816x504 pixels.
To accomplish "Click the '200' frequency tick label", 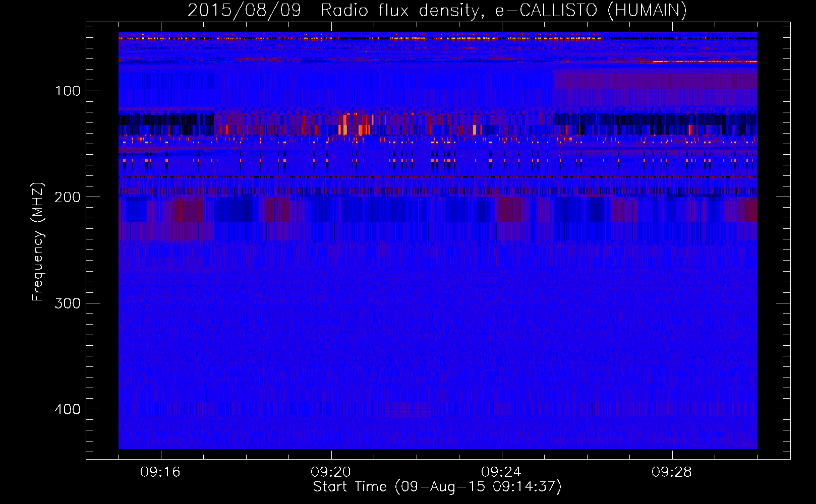I will point(68,197).
